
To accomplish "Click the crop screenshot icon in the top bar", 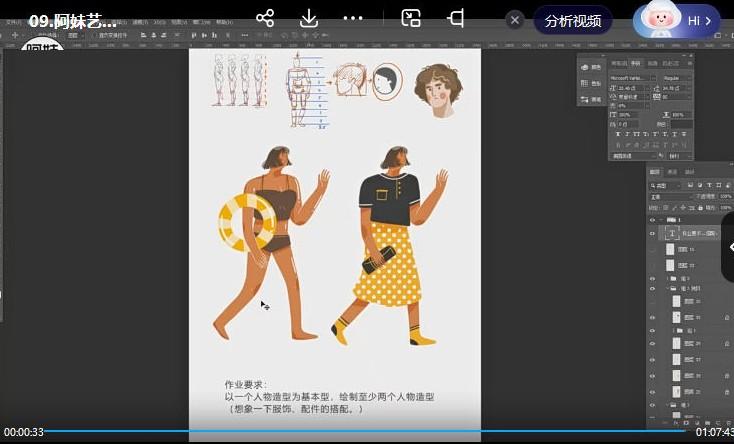I will click(456, 19).
